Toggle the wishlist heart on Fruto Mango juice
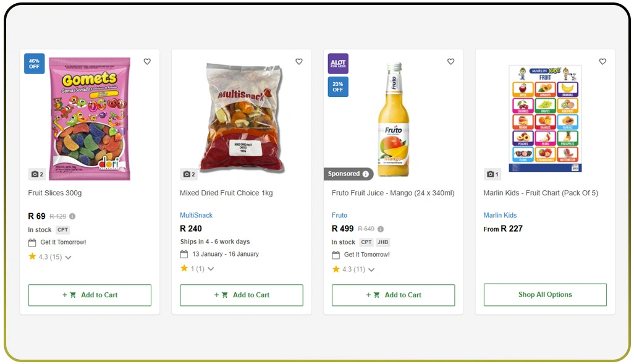Image resolution: width=634 pixels, height=364 pixels. [x=450, y=61]
